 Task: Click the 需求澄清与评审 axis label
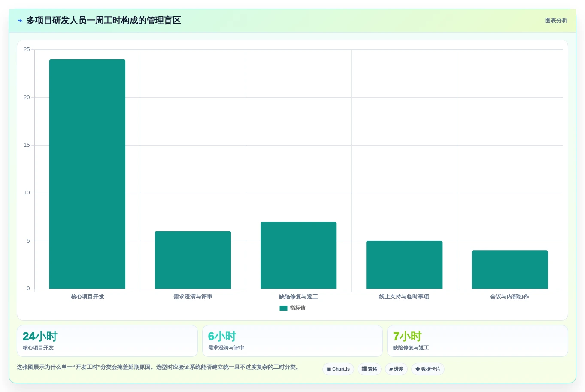tap(193, 297)
